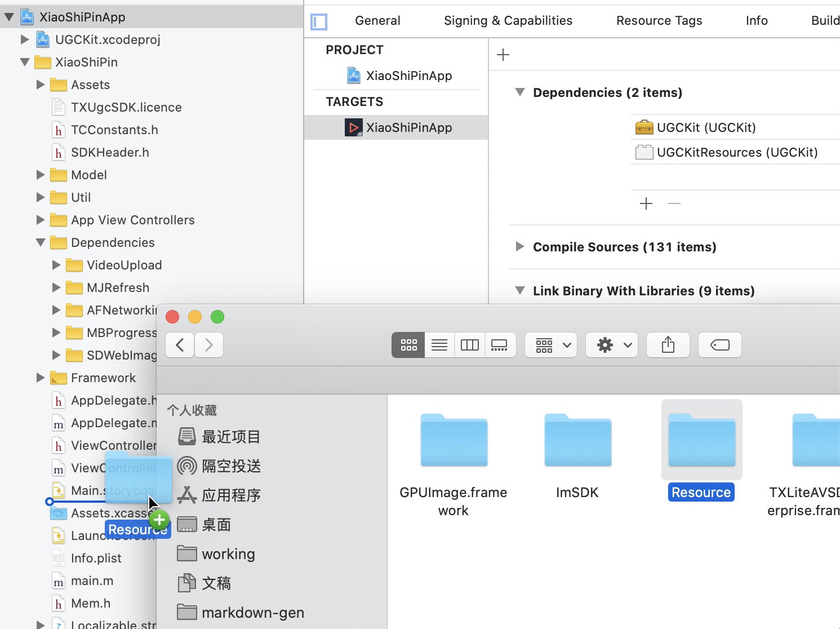The image size is (840, 629).
Task: Click the Share icon in Finder toolbar
Action: 668,345
